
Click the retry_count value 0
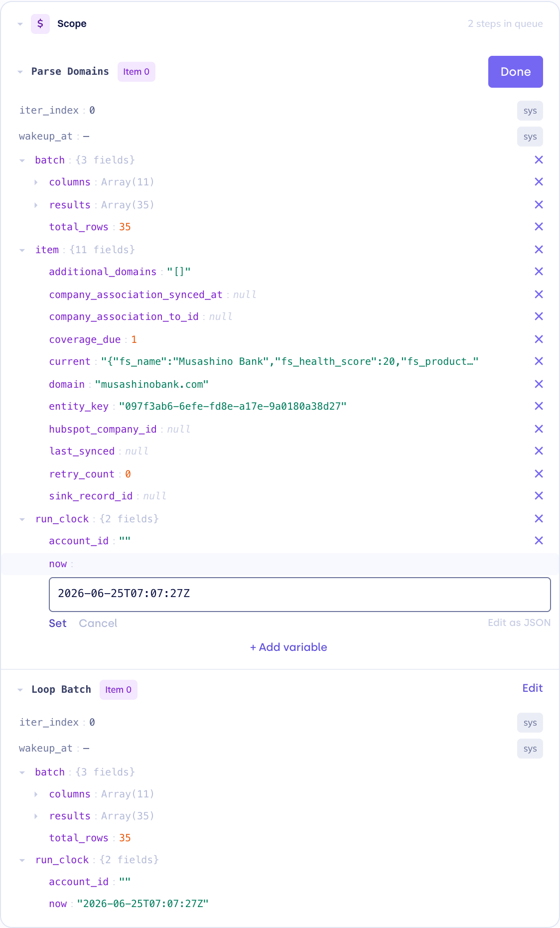[128, 474]
